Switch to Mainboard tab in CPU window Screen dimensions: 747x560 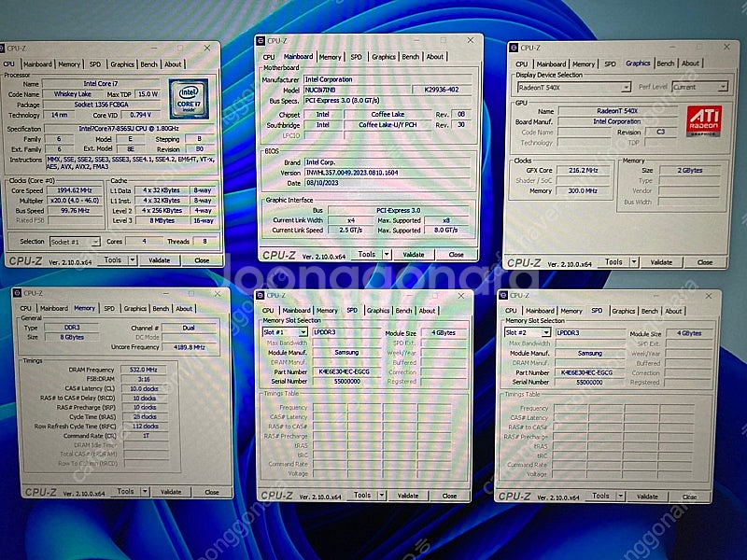37,64
